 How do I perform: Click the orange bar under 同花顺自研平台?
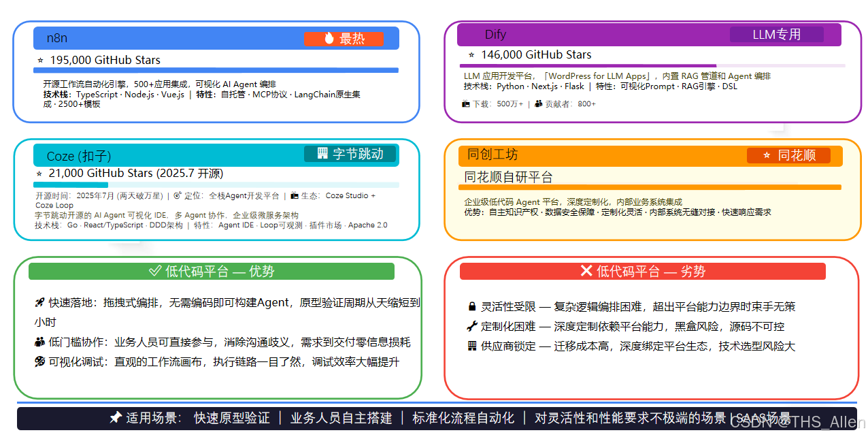pos(650,187)
